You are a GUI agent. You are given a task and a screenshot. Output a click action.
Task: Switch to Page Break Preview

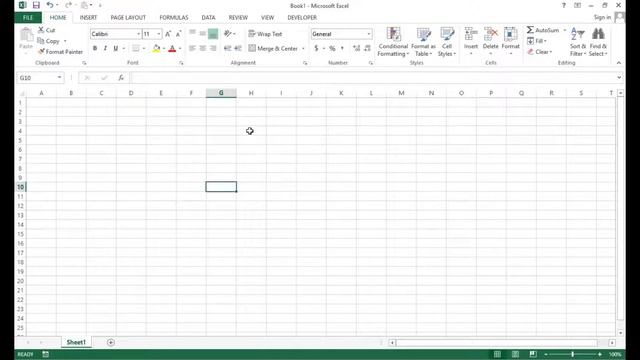[533, 354]
